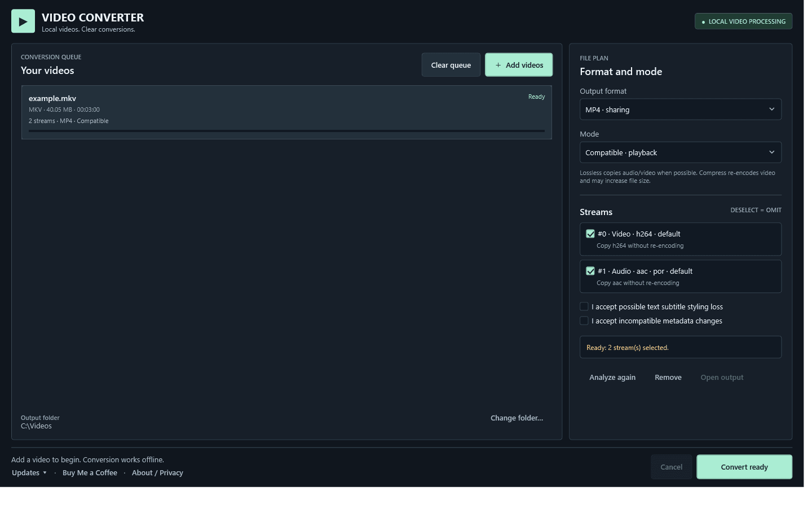Click the Mode dropdown chevron arrow

[x=772, y=152]
